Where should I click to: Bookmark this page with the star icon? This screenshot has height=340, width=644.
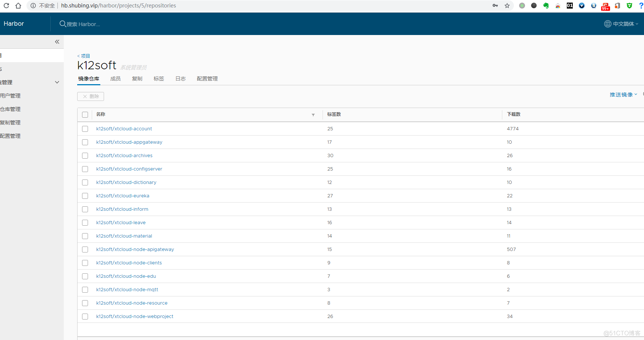point(507,6)
